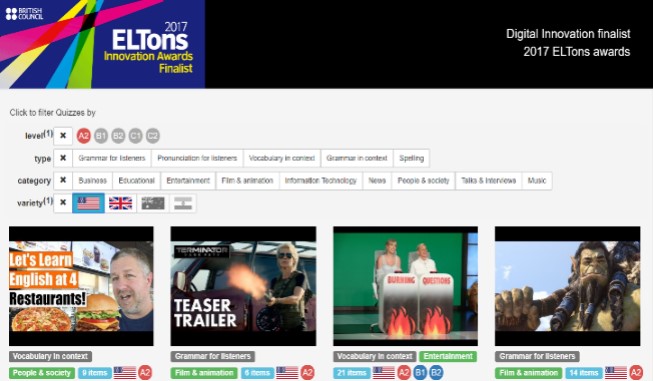653x381 pixels.
Task: Clear the level filter with X
Action: 63,136
